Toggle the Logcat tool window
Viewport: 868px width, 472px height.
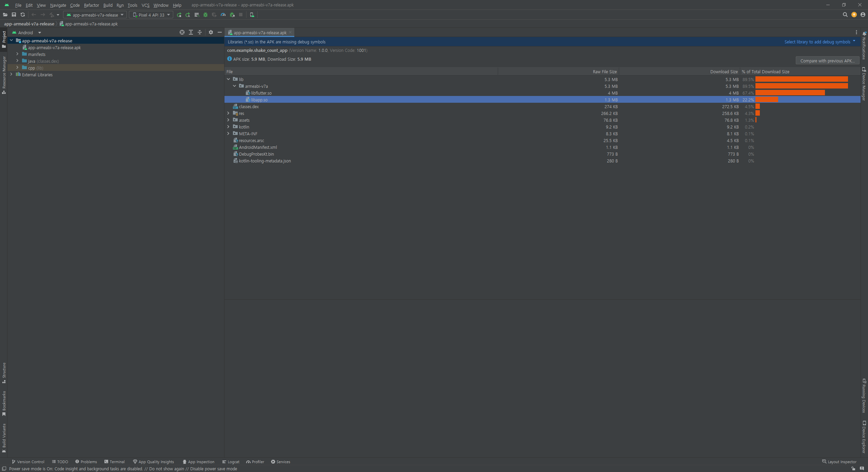231,462
